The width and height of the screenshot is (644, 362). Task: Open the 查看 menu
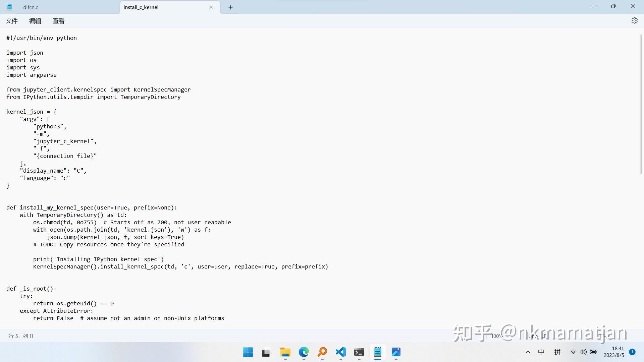tap(58, 20)
